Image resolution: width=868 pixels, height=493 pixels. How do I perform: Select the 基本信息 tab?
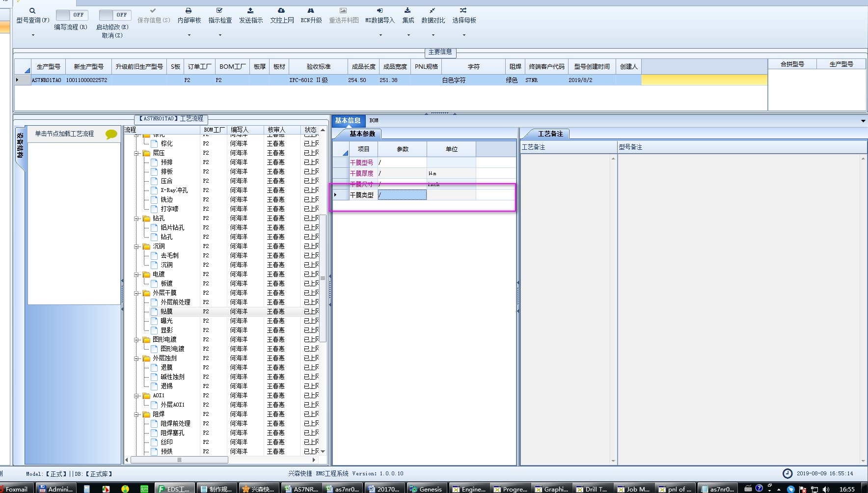[x=348, y=121]
